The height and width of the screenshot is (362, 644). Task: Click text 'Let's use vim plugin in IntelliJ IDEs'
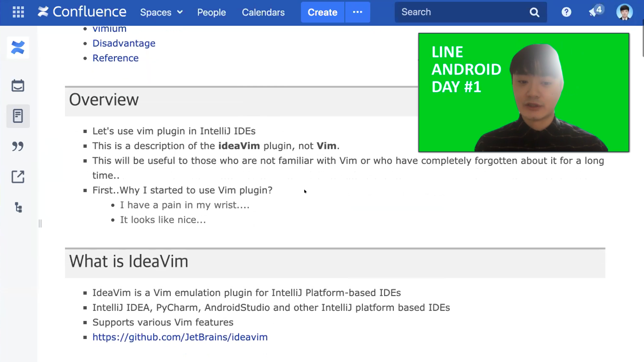[174, 131]
